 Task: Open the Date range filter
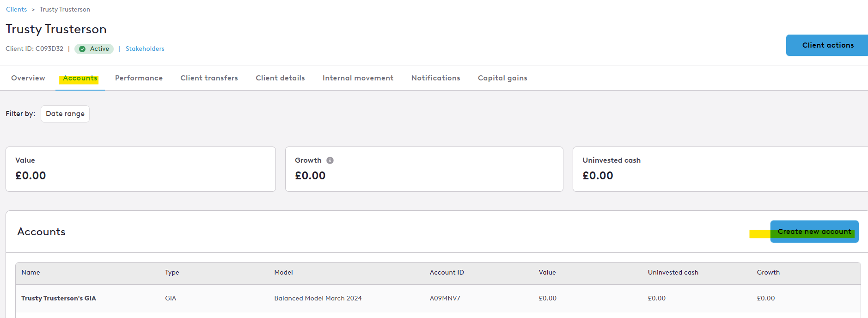65,114
